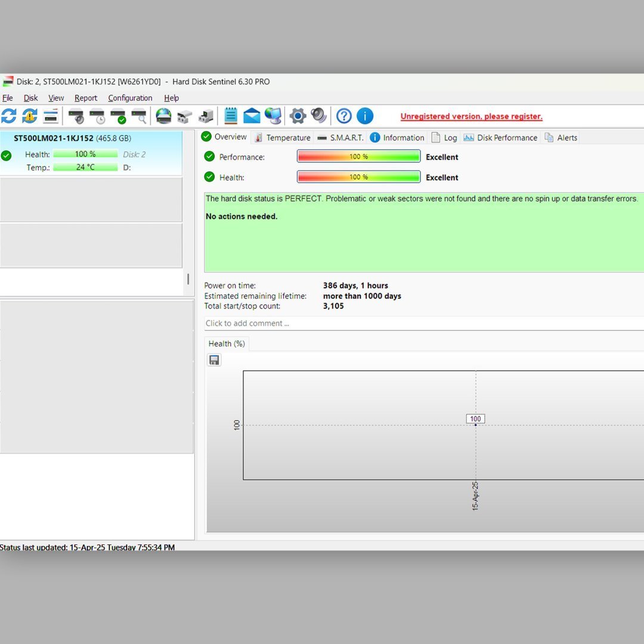This screenshot has width=644, height=644.
Task: Open the blue notepad report icon
Action: tap(231, 116)
